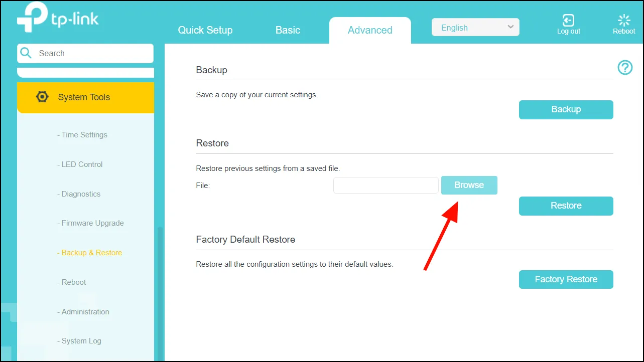Click the "Restore previous settings from a saved file." text

[268, 168]
